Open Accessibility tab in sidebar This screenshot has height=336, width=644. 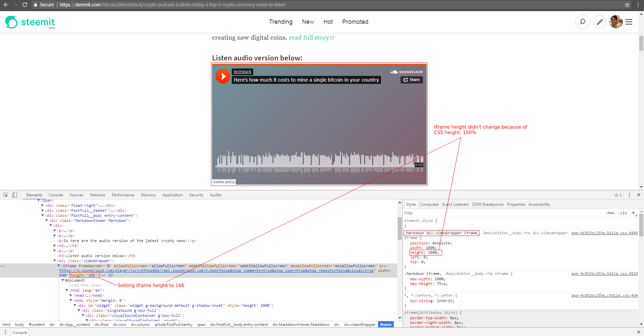coord(539,204)
